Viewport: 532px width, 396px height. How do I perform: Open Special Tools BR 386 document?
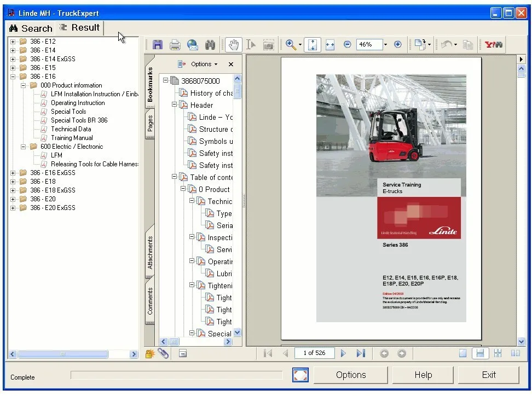[x=79, y=120]
